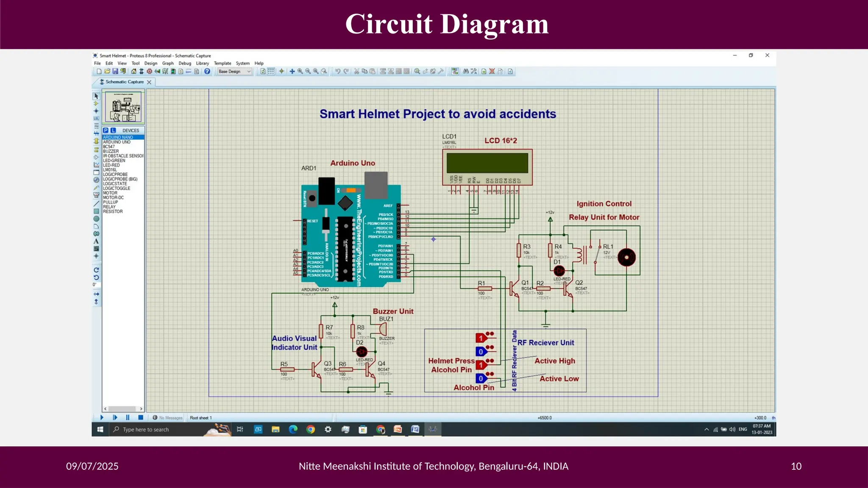
Task: Select the 2D graphics circle tool
Action: pyautogui.click(x=96, y=219)
